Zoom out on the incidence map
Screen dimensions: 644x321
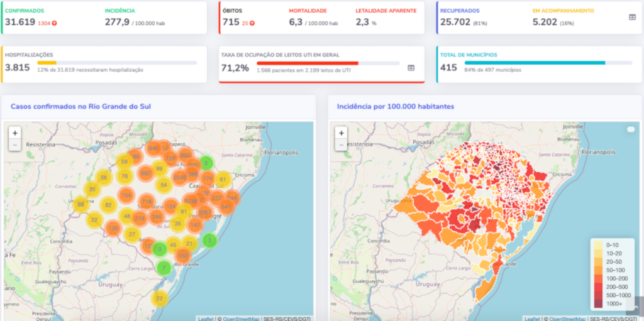click(x=341, y=145)
